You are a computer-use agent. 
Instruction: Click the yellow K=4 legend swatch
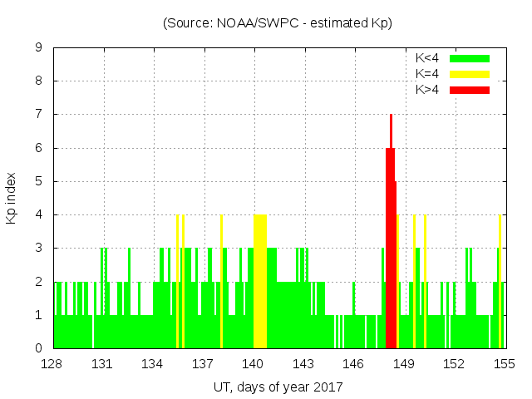[x=470, y=74]
